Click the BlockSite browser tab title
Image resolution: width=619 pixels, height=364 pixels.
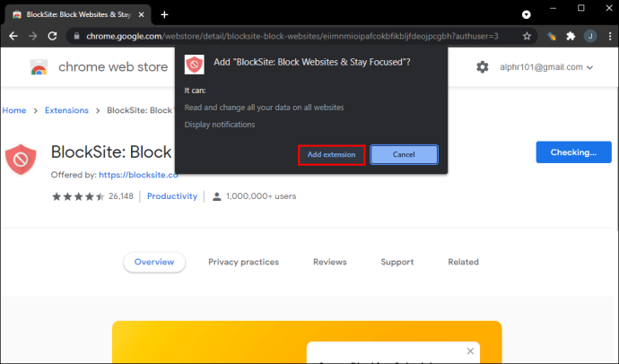coord(78,14)
